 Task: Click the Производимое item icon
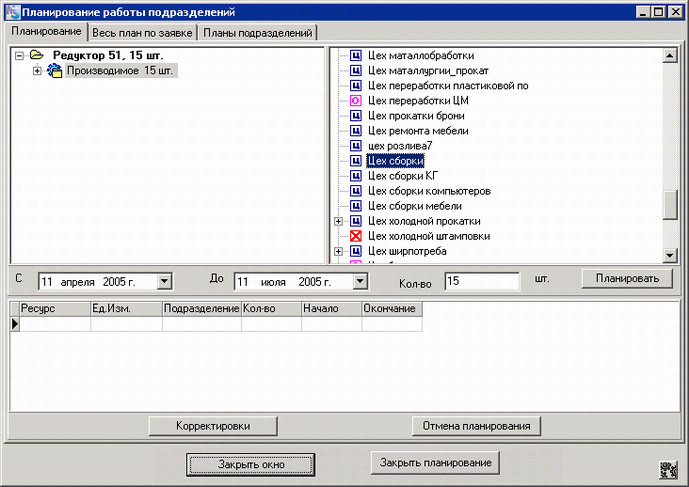(x=54, y=70)
